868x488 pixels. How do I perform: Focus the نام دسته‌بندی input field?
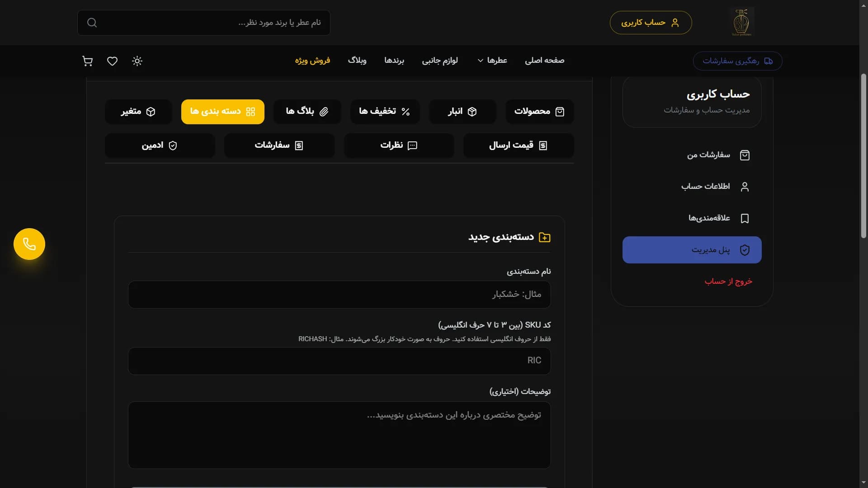click(x=339, y=295)
